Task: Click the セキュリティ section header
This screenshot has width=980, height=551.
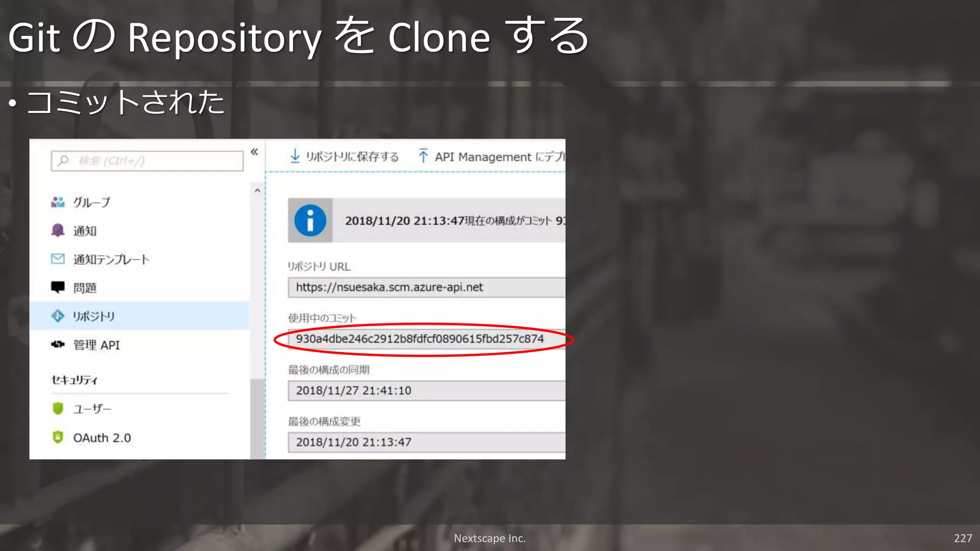Action: coord(75,380)
